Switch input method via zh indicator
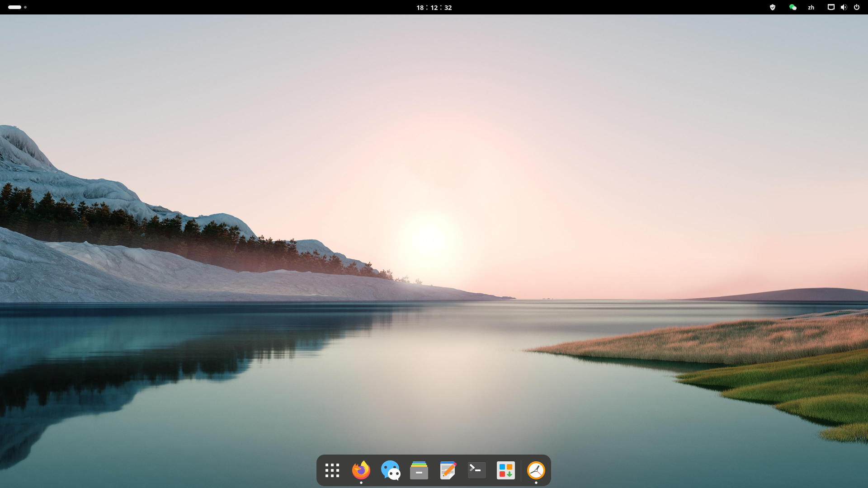868x488 pixels. [x=811, y=7]
